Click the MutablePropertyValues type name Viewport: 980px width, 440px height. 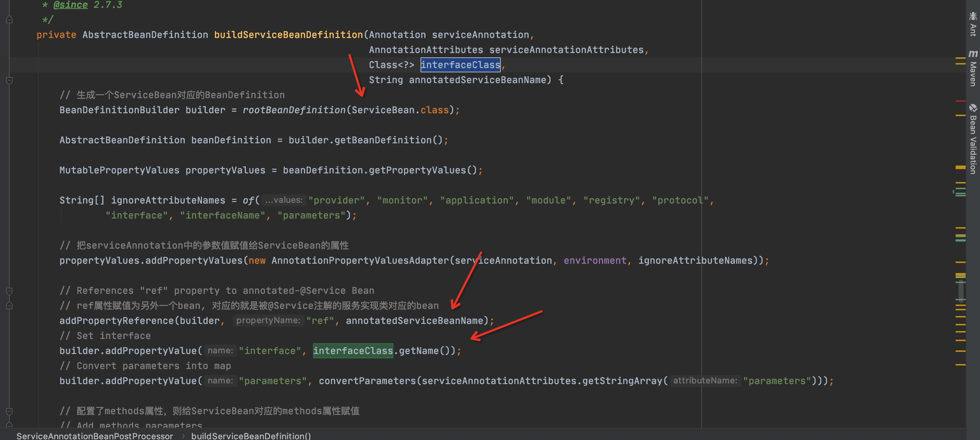point(119,170)
